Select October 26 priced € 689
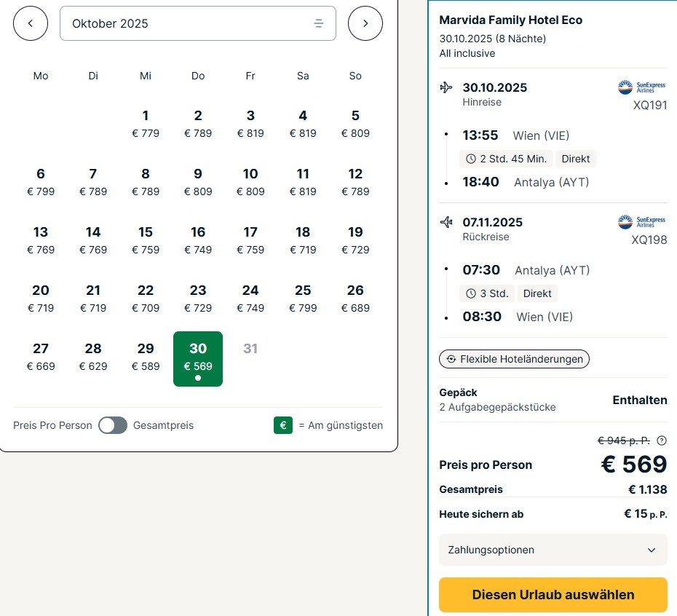 click(x=355, y=299)
